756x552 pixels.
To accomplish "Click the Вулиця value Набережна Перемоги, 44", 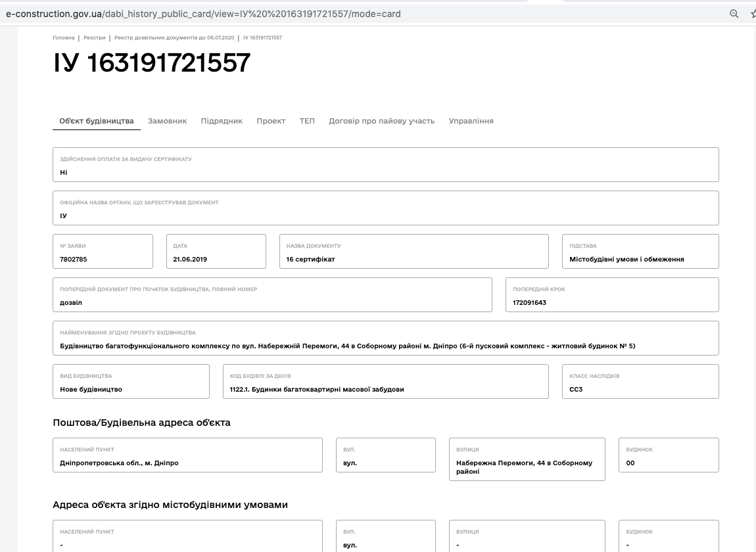I will click(524, 467).
